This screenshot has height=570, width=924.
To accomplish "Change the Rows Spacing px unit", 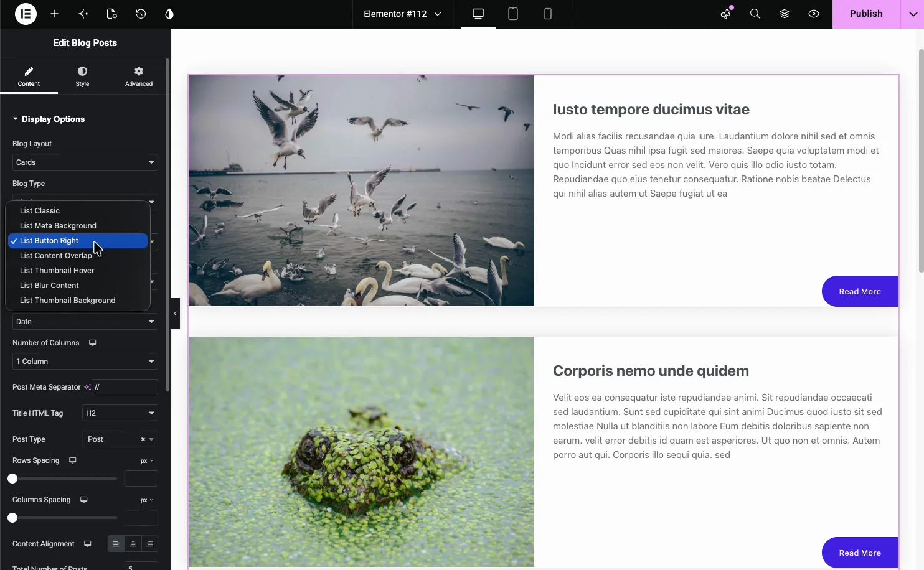I will click(147, 461).
